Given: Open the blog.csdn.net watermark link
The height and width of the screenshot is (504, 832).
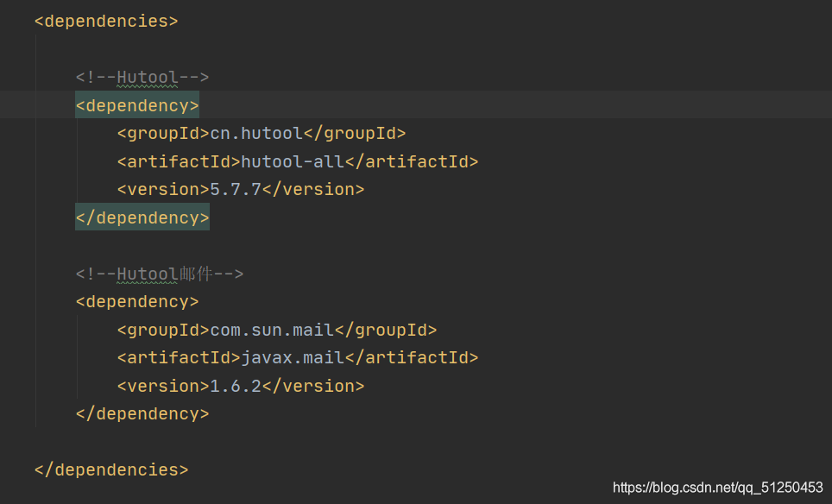Looking at the screenshot, I should click(x=717, y=488).
